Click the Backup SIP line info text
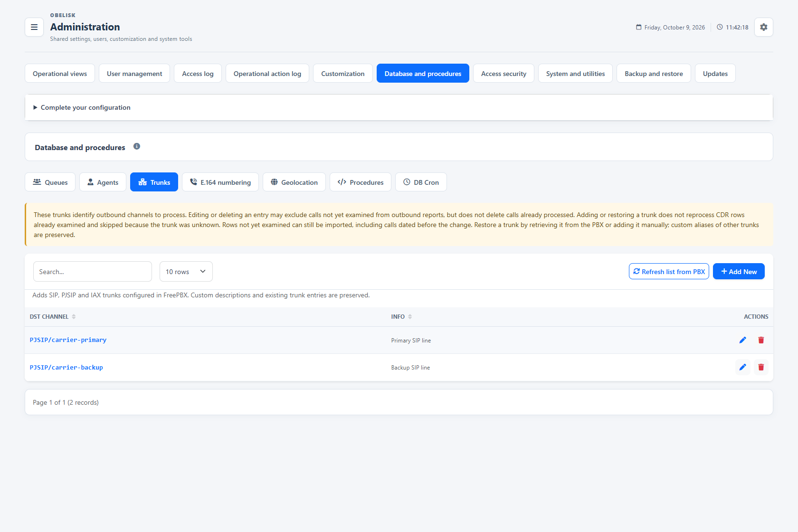The width and height of the screenshot is (798, 532). (410, 368)
